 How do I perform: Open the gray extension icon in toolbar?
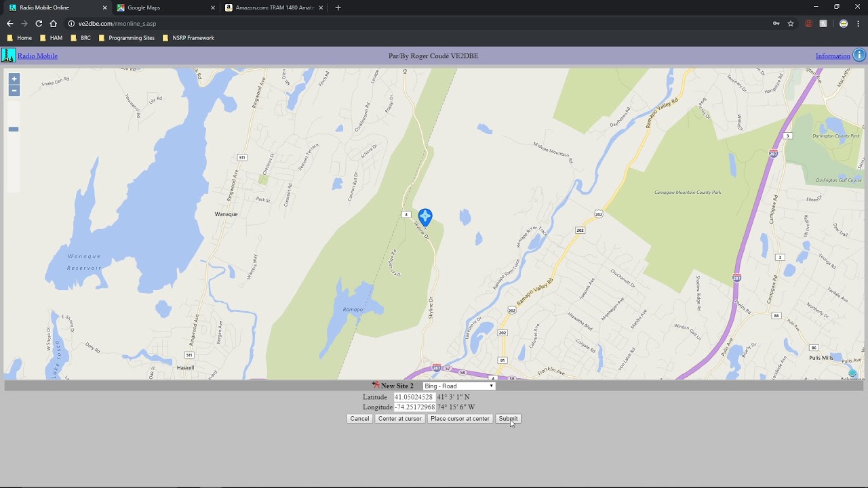(x=823, y=24)
